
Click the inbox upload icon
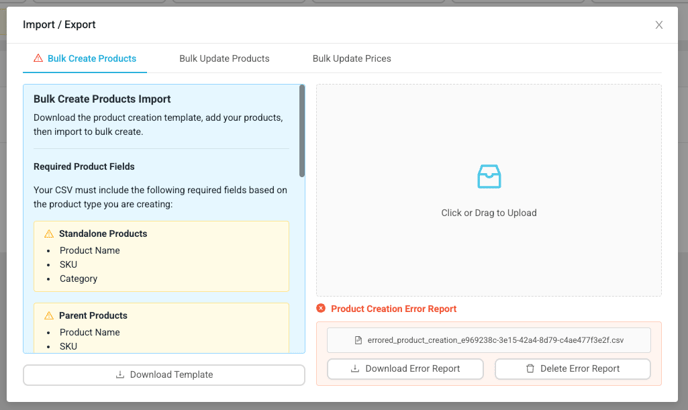488,178
